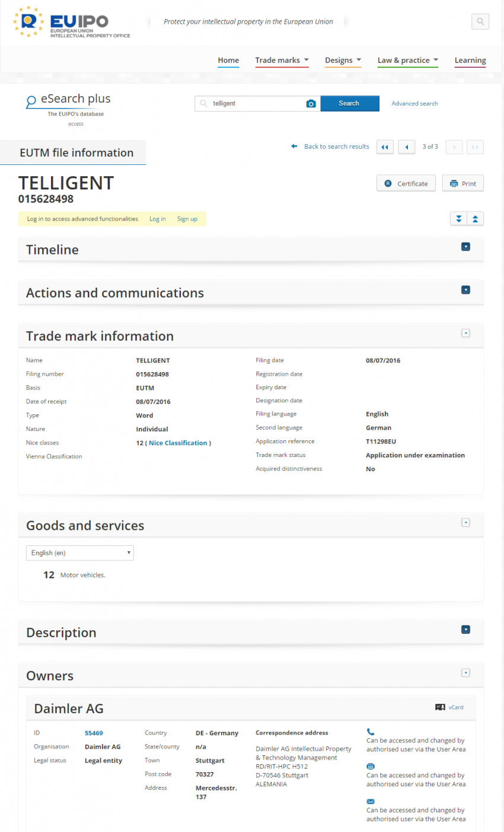This screenshot has height=832, width=504.
Task: Expand all sections with double-down arrows icon
Action: pyautogui.click(x=459, y=219)
